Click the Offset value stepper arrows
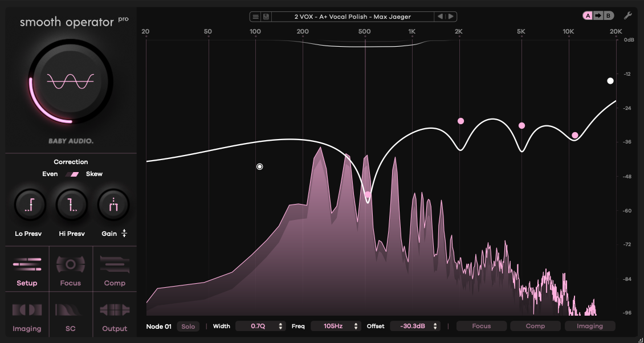 (435, 326)
